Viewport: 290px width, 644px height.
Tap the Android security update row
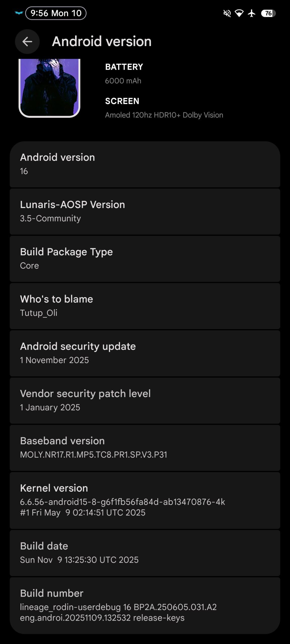coord(145,353)
